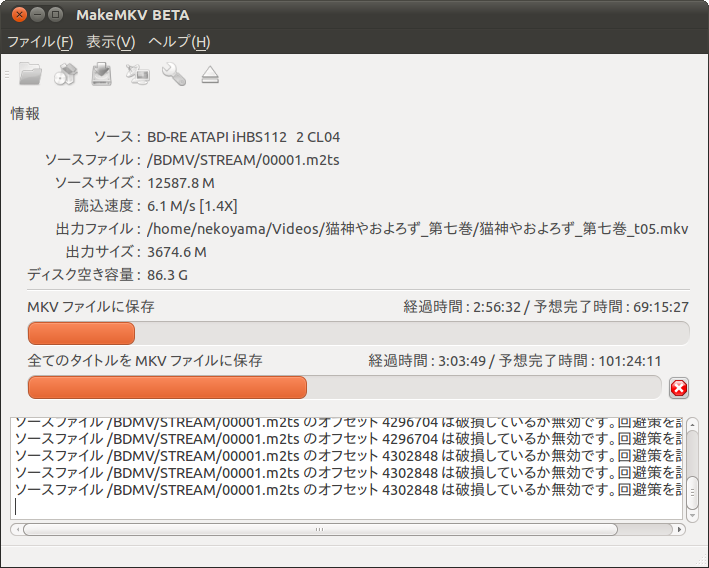Click the elapsed time 2:56:32 text

click(497, 307)
